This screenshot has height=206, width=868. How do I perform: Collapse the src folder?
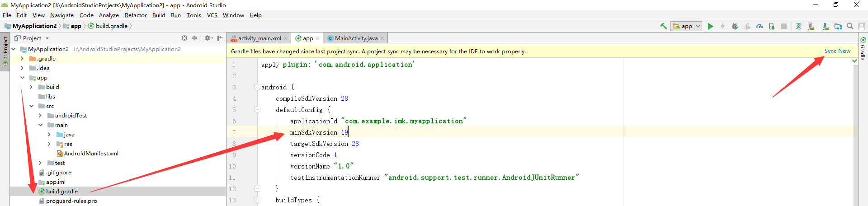(x=31, y=106)
